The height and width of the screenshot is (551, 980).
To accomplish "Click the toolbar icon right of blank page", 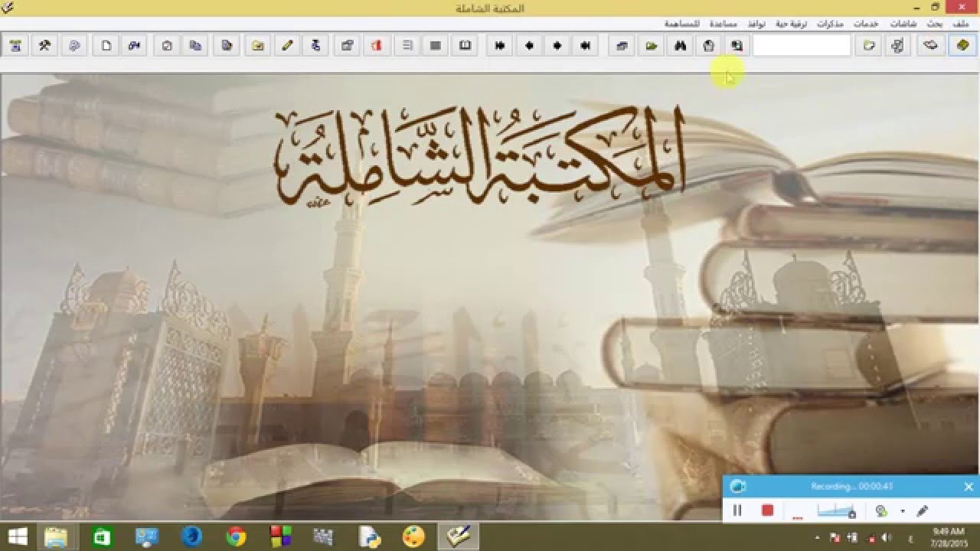I will (135, 46).
